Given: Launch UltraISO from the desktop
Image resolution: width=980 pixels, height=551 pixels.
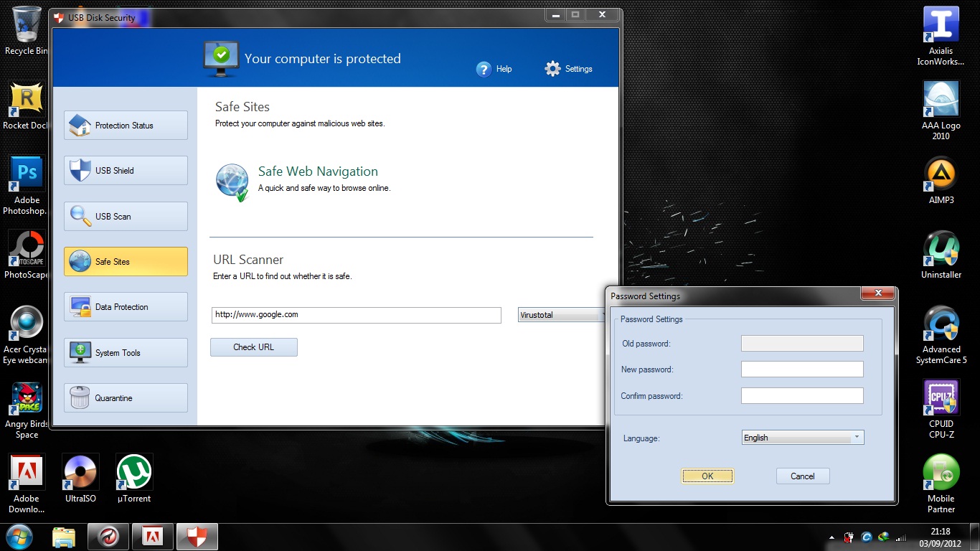Looking at the screenshot, I should (x=80, y=478).
